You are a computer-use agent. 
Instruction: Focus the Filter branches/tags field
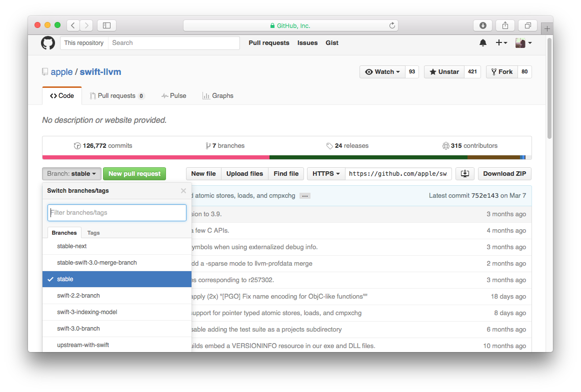[116, 212]
